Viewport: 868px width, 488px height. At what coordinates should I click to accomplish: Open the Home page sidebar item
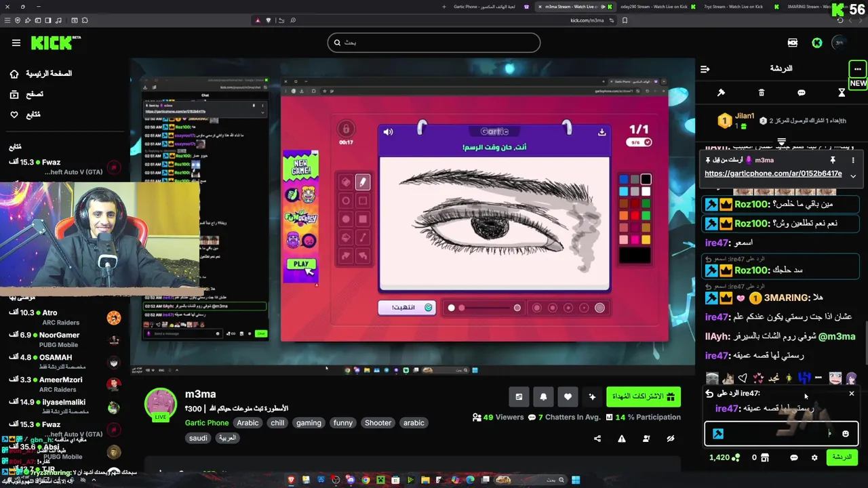click(41, 73)
